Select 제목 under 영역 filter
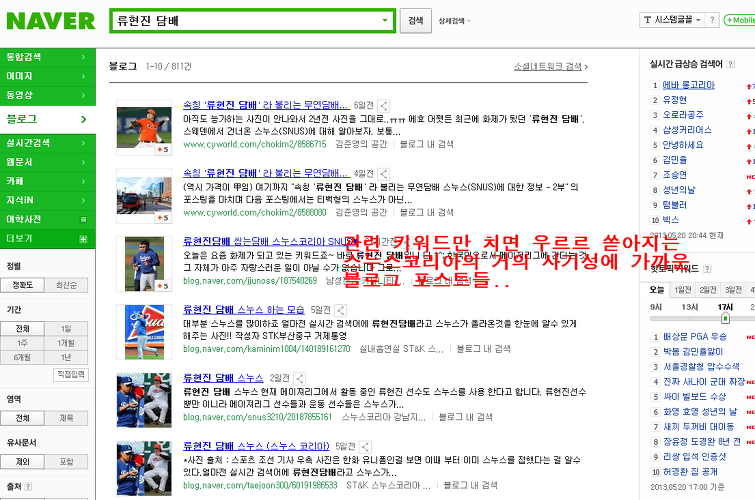The image size is (755, 500). tap(65, 417)
